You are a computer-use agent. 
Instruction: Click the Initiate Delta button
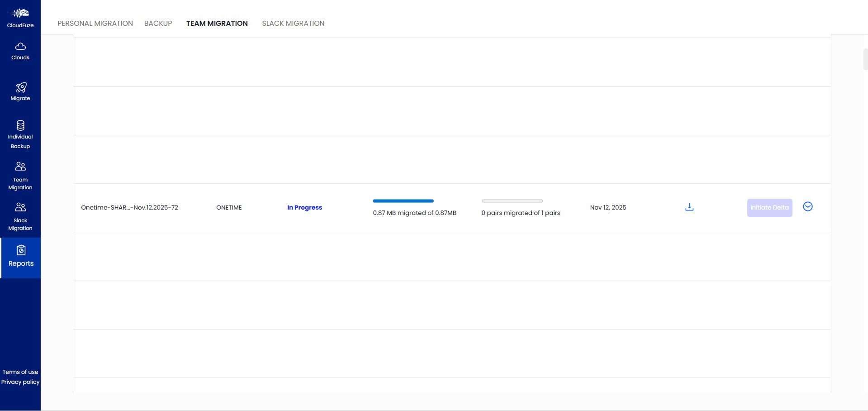point(769,207)
